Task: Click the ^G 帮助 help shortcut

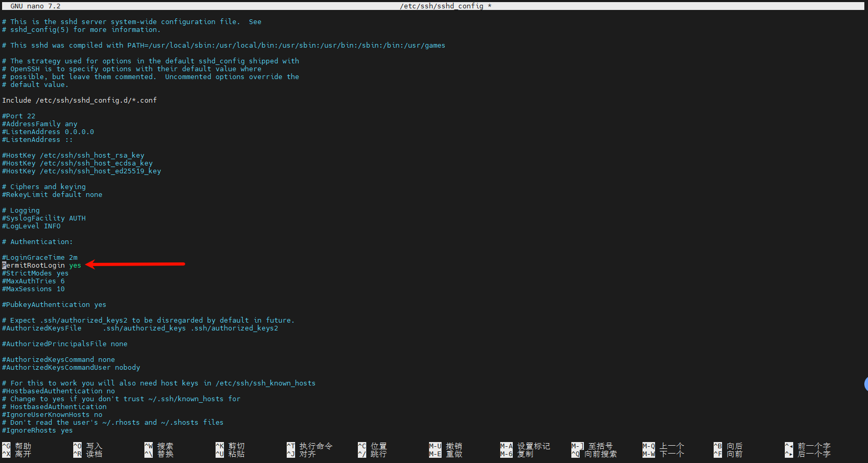Action: 17,446
